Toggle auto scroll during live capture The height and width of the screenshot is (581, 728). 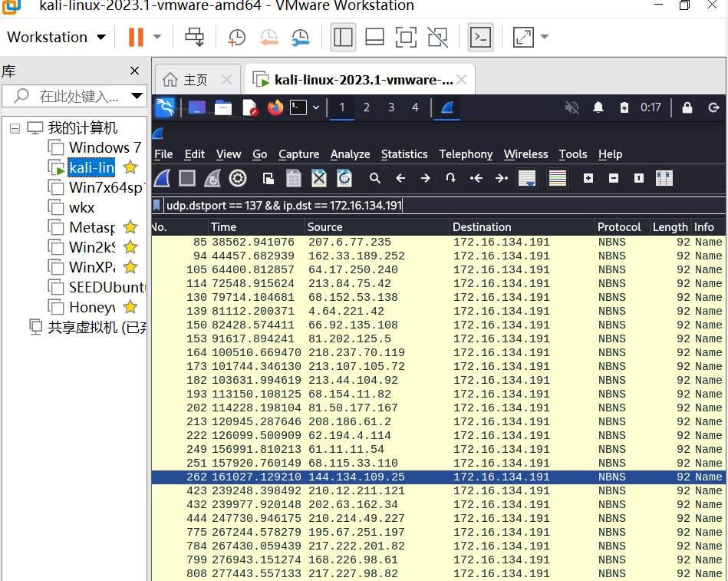coord(526,178)
